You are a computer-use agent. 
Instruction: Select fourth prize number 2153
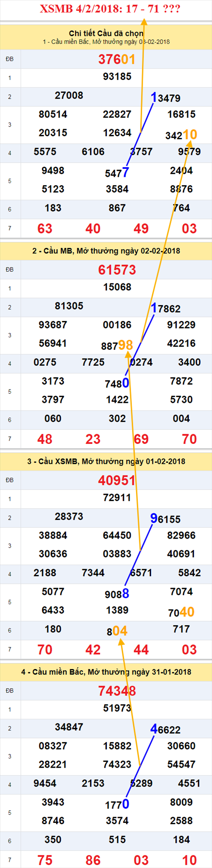93,784
